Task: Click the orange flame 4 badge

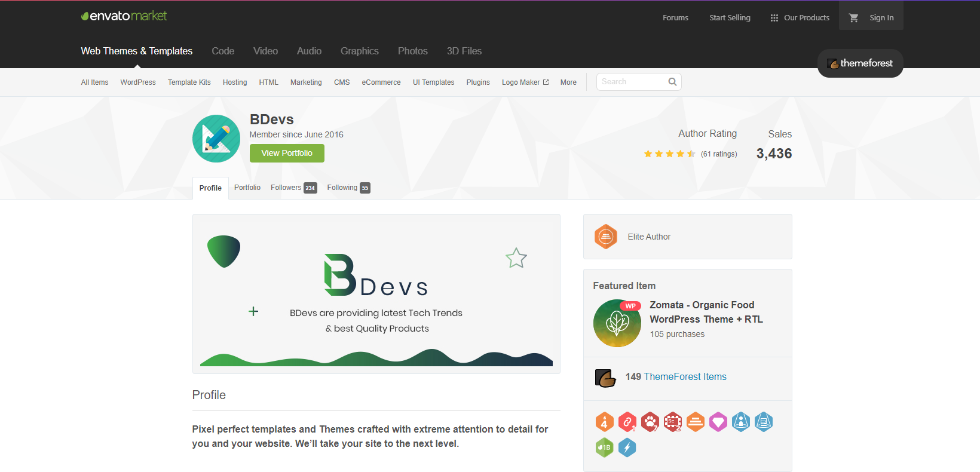Action: (605, 422)
